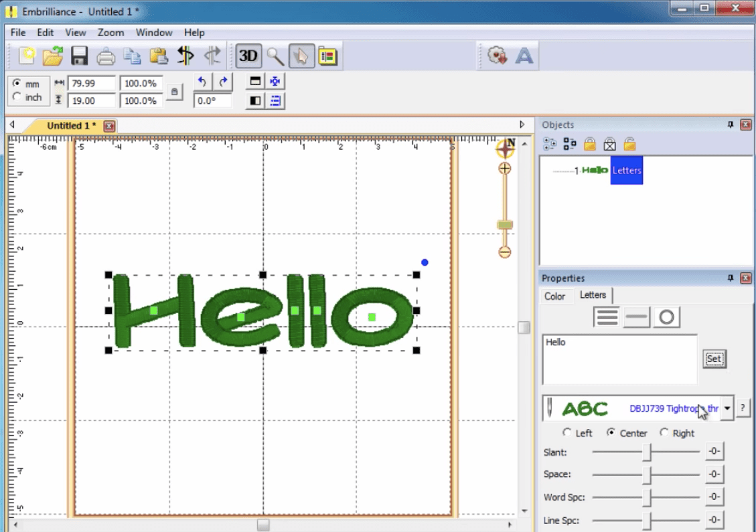Toggle the 3D view button

pyautogui.click(x=248, y=56)
